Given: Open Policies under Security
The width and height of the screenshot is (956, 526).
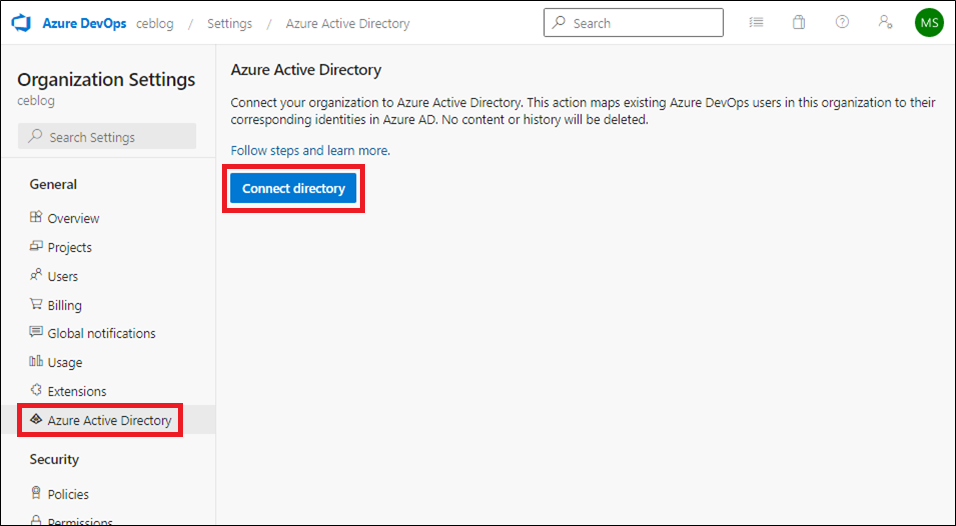Looking at the screenshot, I should (x=68, y=494).
